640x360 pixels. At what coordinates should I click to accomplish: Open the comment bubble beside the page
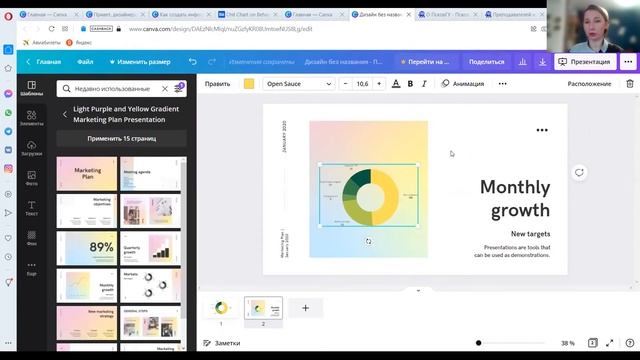(579, 172)
